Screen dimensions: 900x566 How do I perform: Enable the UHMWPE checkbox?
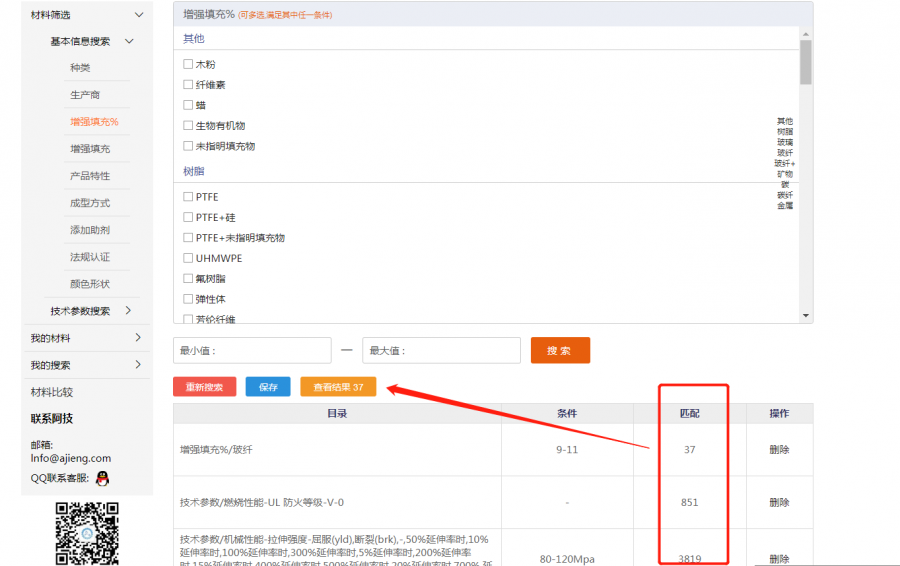[x=188, y=258]
